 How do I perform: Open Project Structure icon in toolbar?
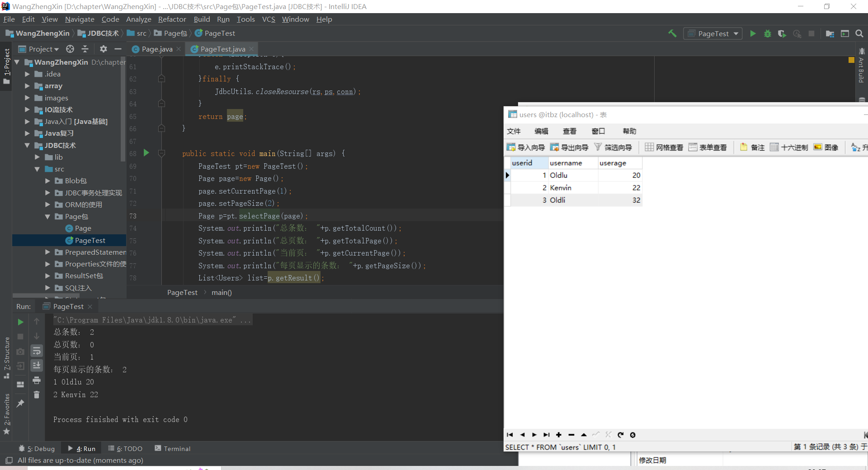(830, 33)
